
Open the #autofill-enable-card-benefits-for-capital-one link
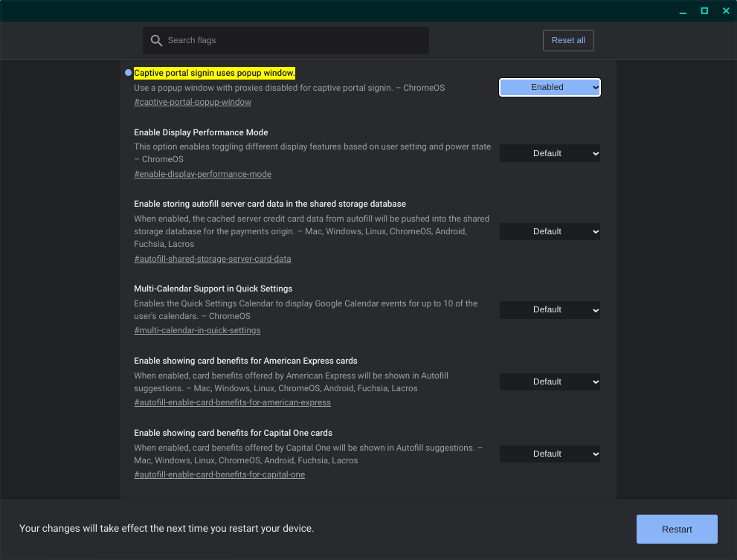click(x=219, y=474)
